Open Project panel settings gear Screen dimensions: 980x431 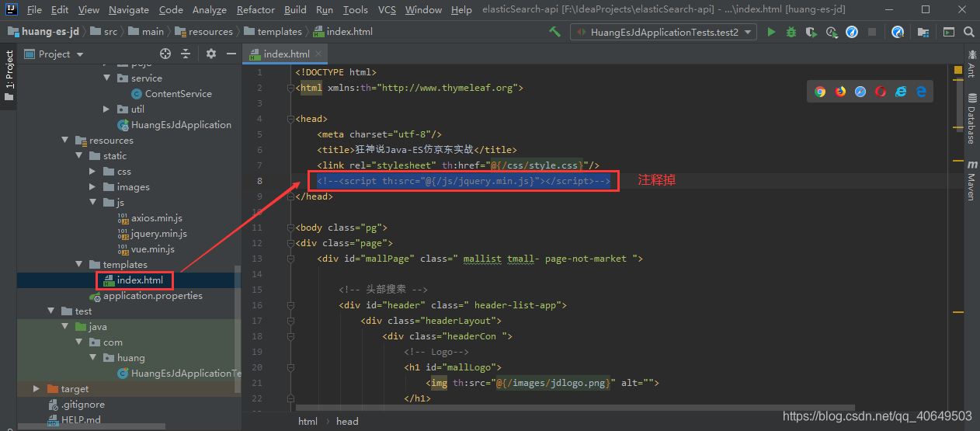(x=211, y=54)
